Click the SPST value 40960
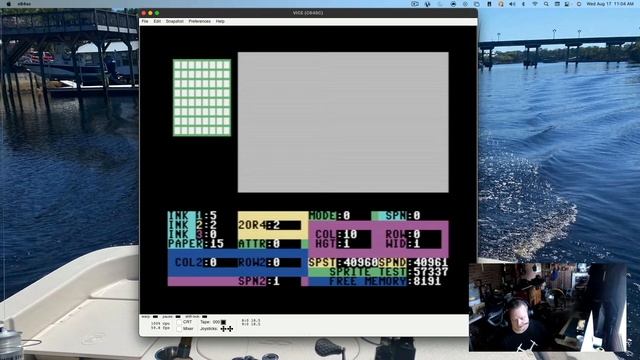Image resolution: width=640 pixels, height=360 pixels. 360,262
